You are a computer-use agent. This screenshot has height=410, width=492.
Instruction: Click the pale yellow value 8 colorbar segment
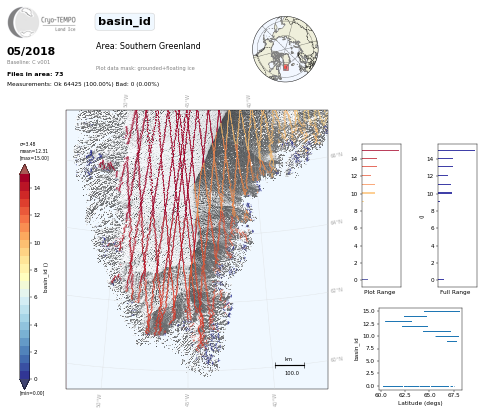[x=25, y=270]
